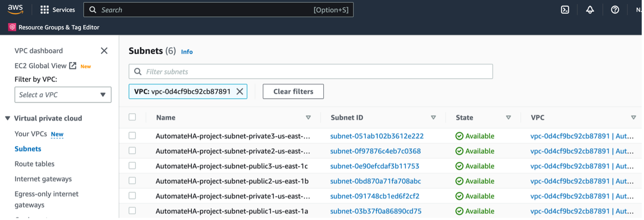The height and width of the screenshot is (220, 644).
Task: Launch CloudShell terminal icon
Action: coord(565,10)
